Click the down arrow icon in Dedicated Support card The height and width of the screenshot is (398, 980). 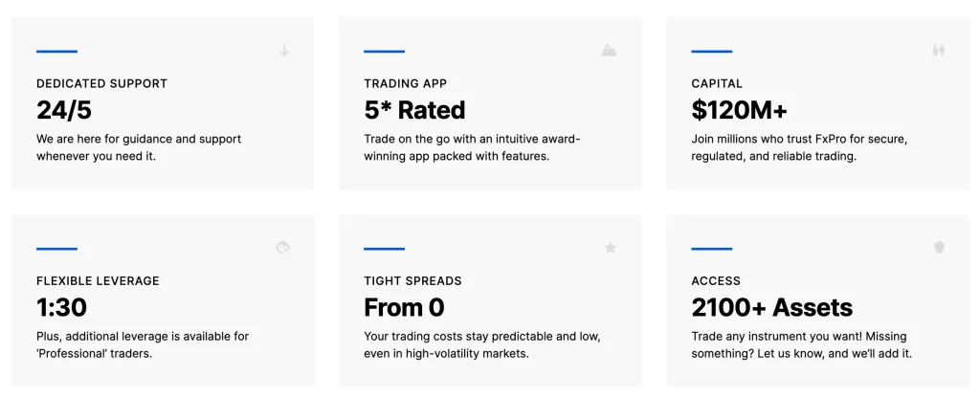[x=284, y=50]
